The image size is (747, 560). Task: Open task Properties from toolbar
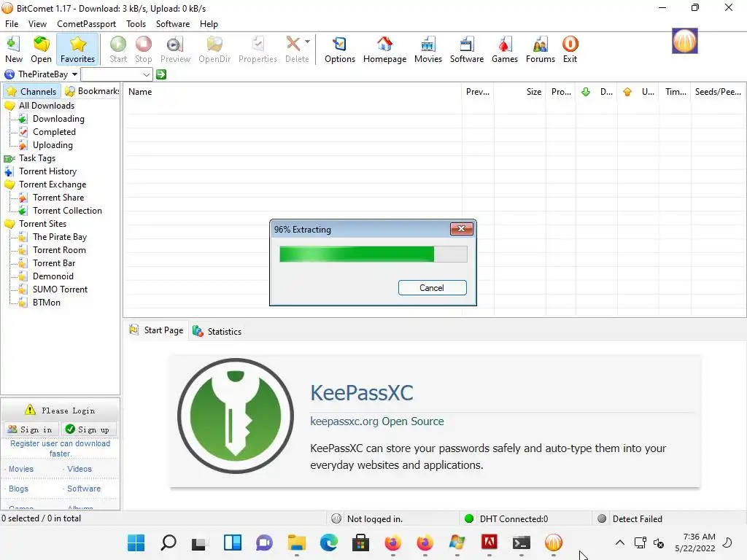[258, 50]
